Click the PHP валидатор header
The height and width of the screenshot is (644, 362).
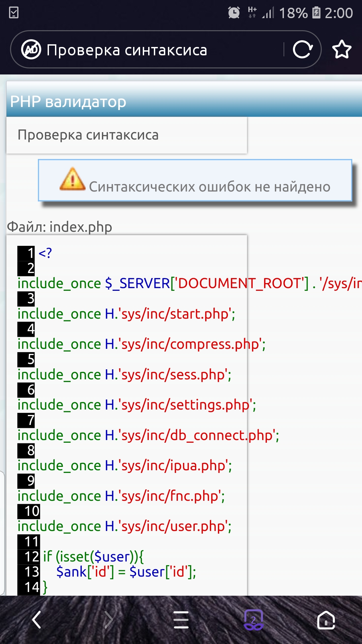tap(68, 101)
